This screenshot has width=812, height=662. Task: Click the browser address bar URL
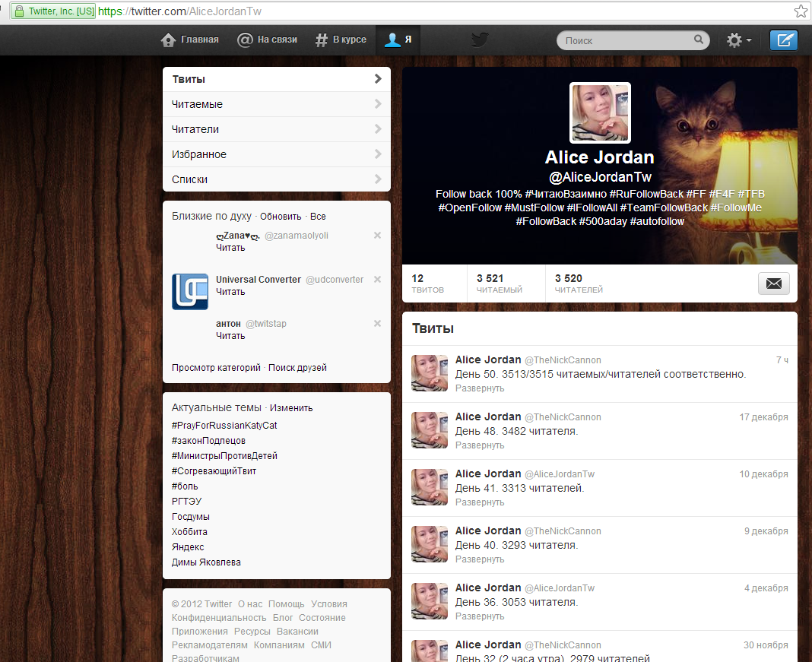(179, 11)
